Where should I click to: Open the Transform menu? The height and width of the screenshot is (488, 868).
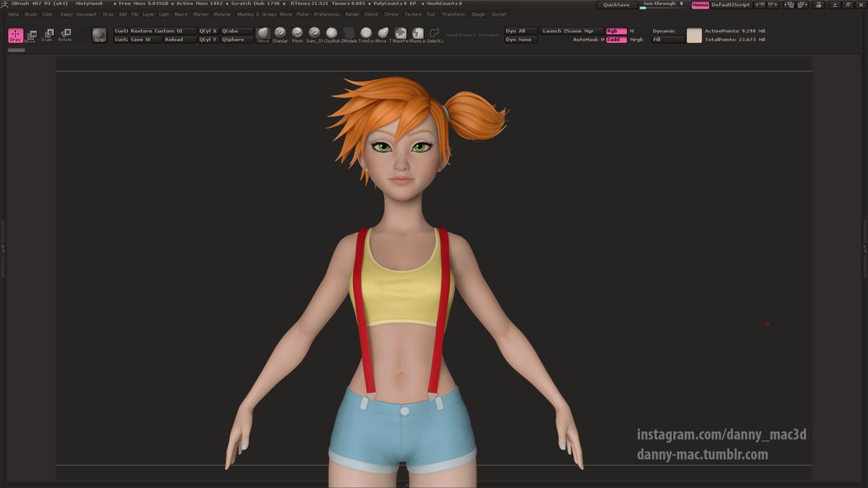tap(454, 14)
